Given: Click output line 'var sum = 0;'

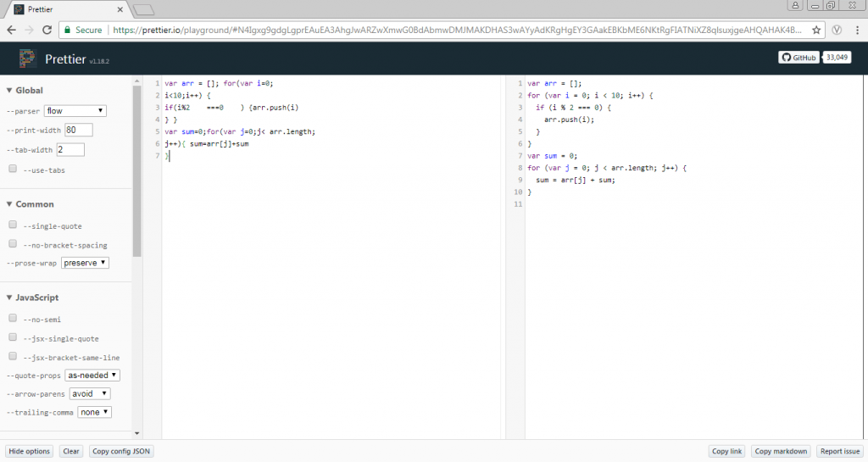Looking at the screenshot, I should (x=552, y=156).
